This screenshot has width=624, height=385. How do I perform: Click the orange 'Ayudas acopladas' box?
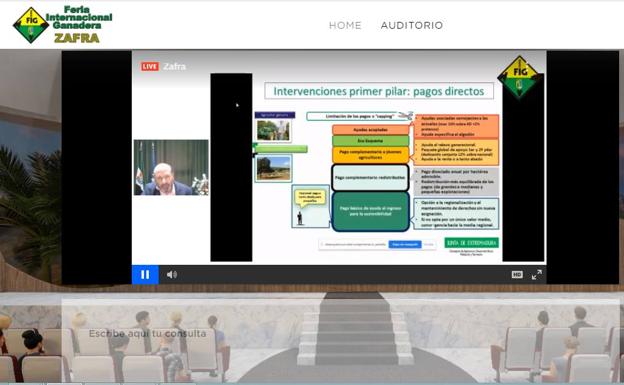[x=370, y=130]
